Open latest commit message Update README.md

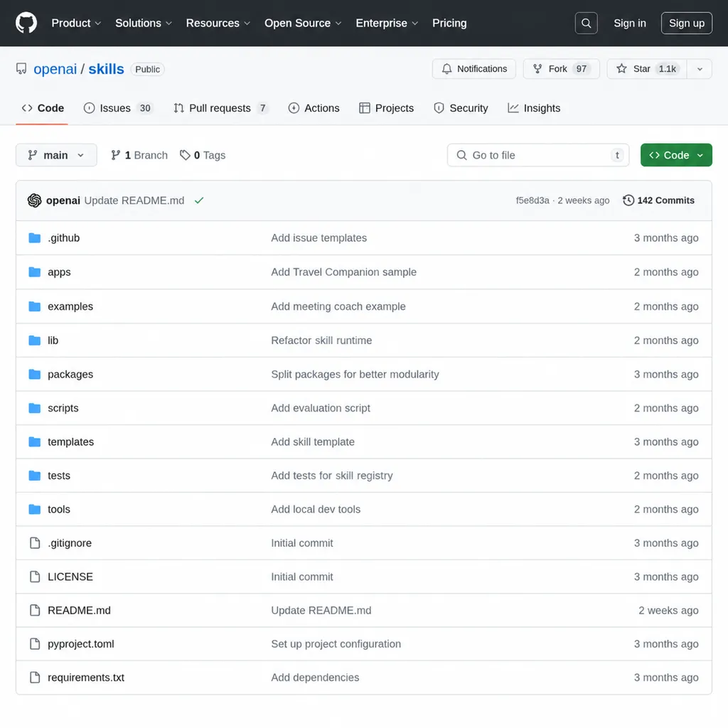point(134,200)
